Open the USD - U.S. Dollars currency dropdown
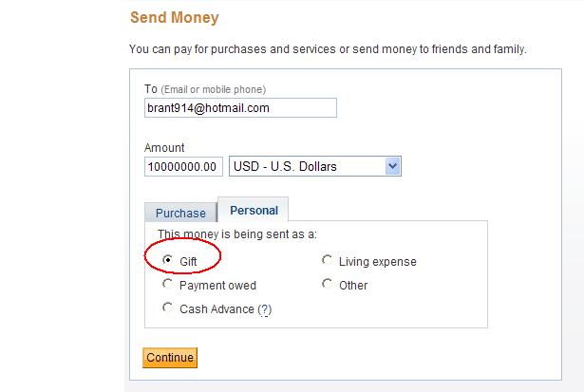584x392 pixels. click(x=306, y=167)
